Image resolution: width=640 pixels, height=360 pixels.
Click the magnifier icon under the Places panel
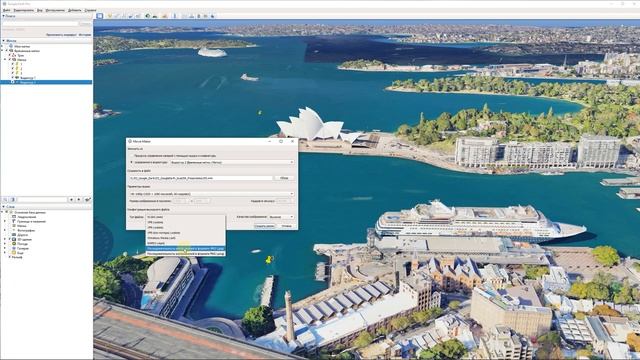5,200
